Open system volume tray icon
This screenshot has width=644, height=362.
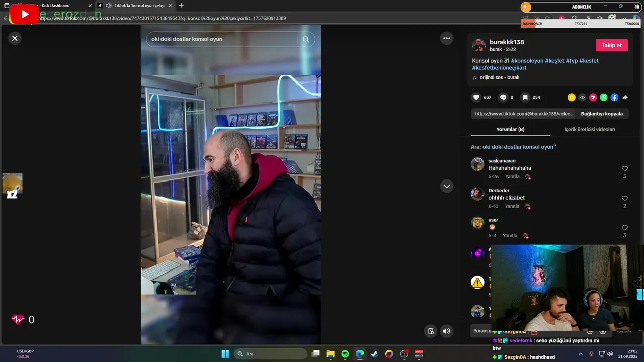[610, 354]
